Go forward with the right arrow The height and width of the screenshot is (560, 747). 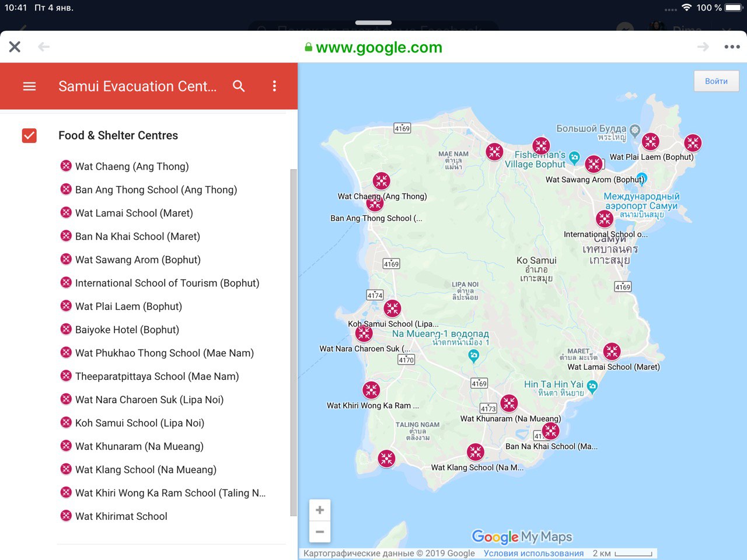703,47
